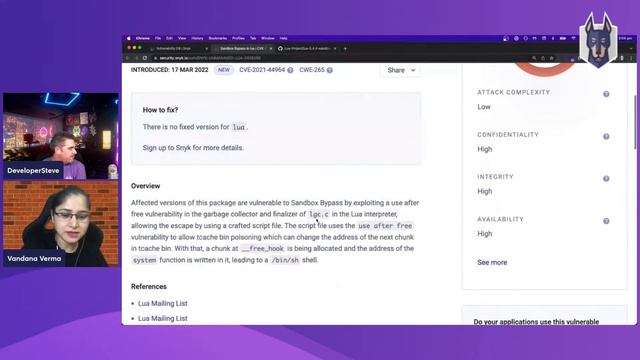Viewport: 640px width, 360px height.
Task: Switch to the Sandbox Bypass in lua tab
Action: (242, 49)
